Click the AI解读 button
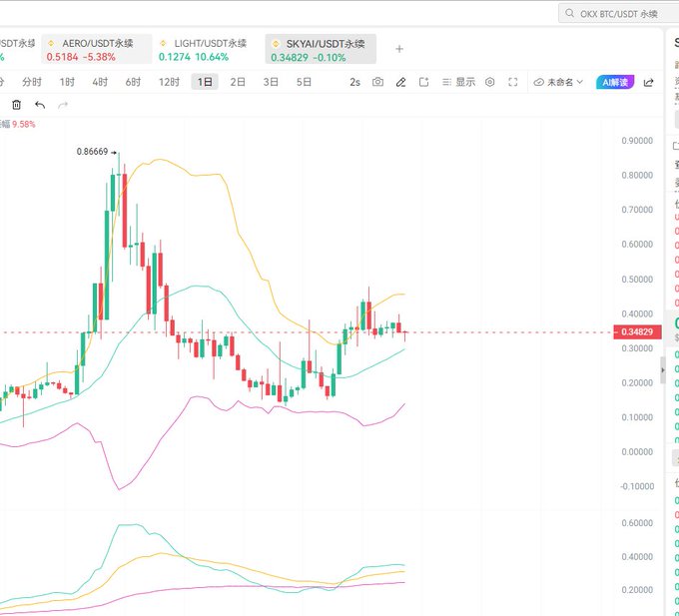This screenshot has width=679, height=616. [615, 82]
